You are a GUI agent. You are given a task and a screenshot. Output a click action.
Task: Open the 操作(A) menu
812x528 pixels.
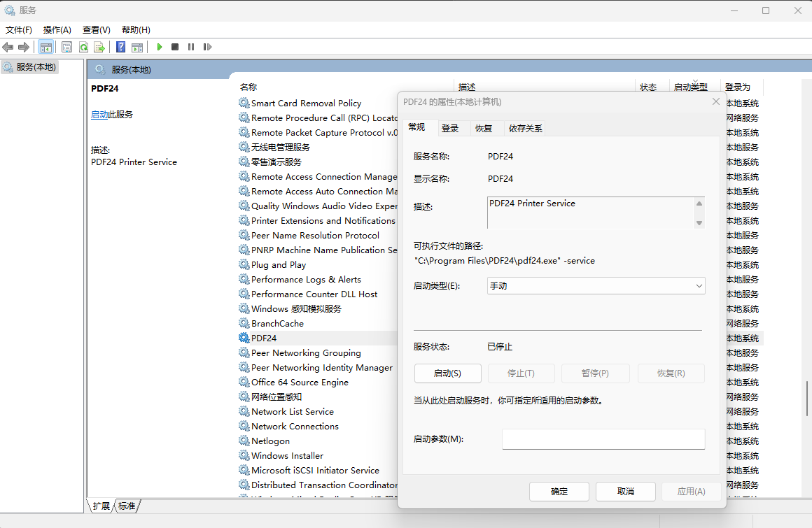(x=57, y=30)
